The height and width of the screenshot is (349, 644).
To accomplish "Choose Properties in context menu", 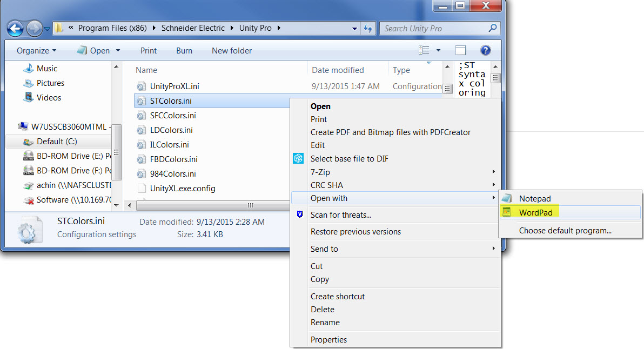I will coord(328,340).
